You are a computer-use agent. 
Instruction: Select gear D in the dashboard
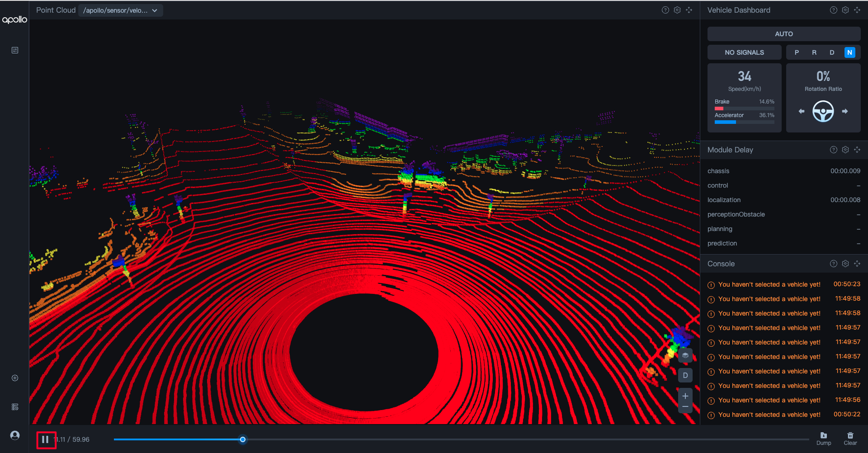pos(832,52)
